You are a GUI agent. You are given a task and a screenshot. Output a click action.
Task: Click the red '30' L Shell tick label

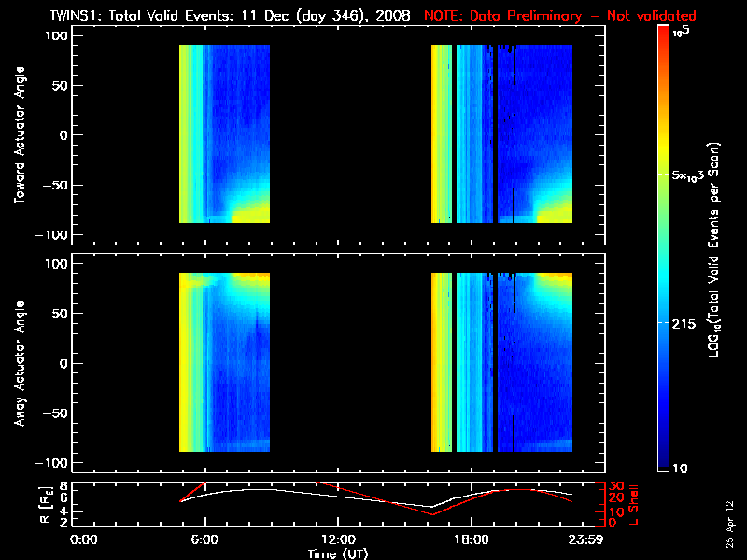(x=616, y=485)
